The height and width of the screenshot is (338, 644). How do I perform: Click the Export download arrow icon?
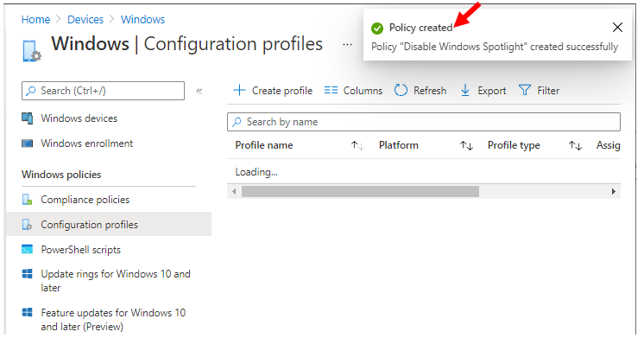[465, 90]
